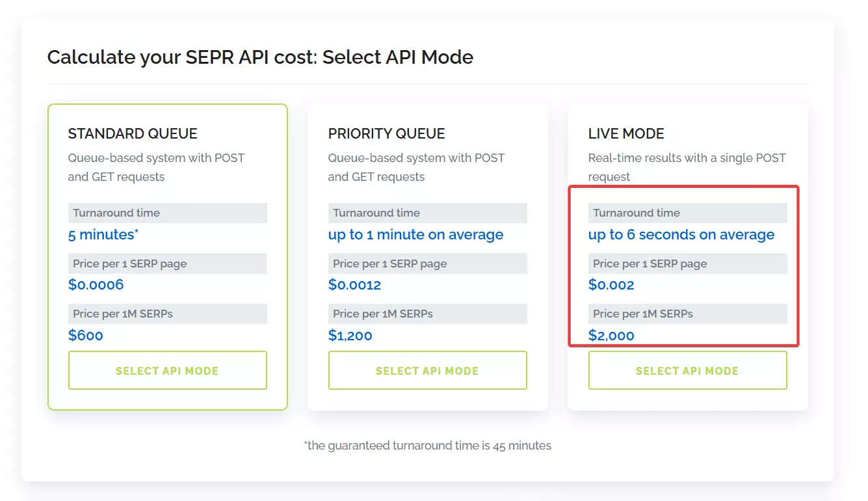Click the $0.0012 price value
The height and width of the screenshot is (501, 868).
pos(354,284)
